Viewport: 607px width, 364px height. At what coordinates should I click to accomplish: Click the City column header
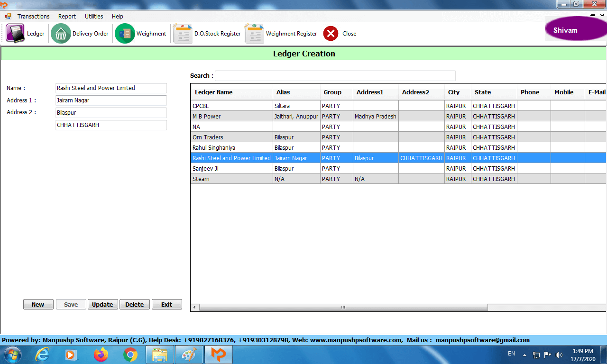(458, 92)
